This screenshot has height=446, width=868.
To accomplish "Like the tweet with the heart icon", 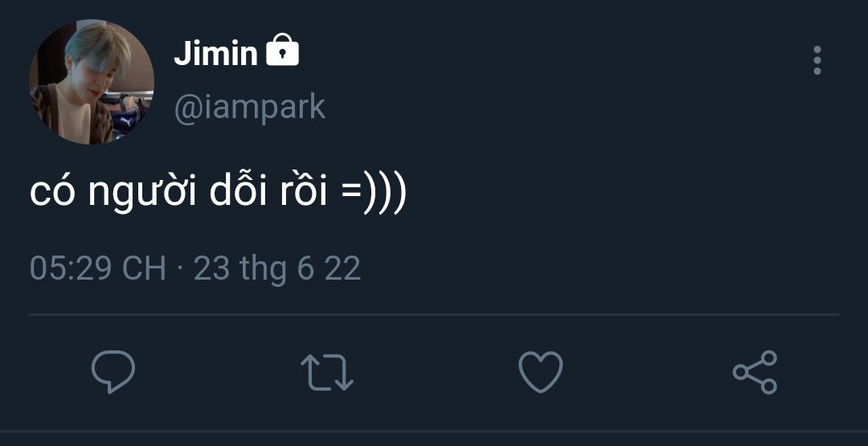I will [x=540, y=373].
